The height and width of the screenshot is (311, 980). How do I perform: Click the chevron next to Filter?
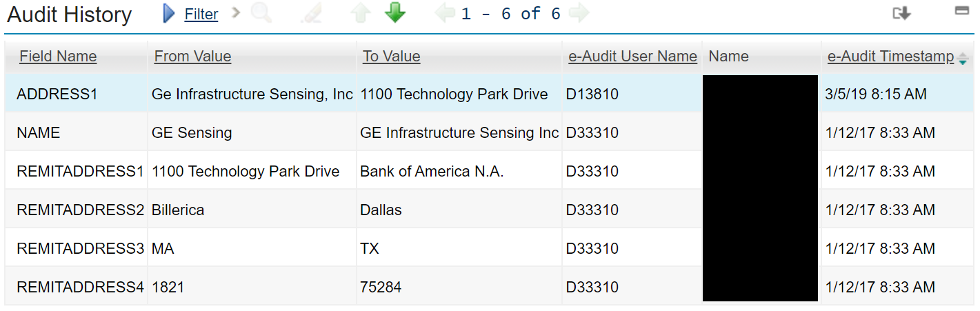coord(236,12)
